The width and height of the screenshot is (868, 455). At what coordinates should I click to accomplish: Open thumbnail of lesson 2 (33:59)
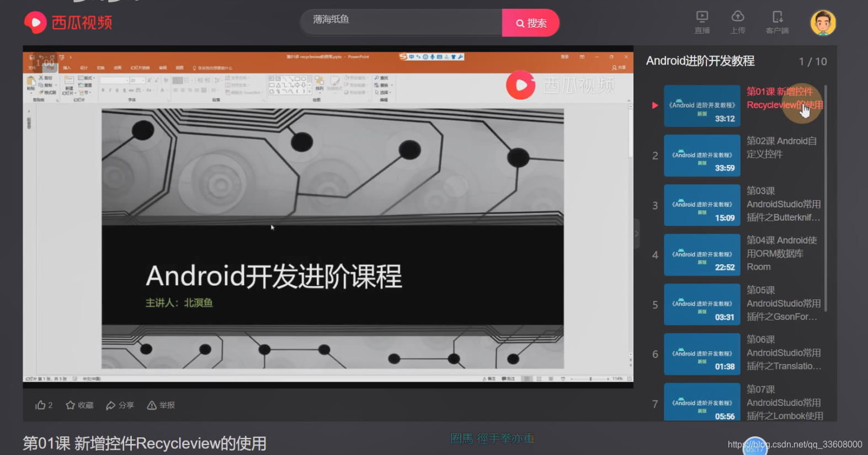click(x=702, y=156)
